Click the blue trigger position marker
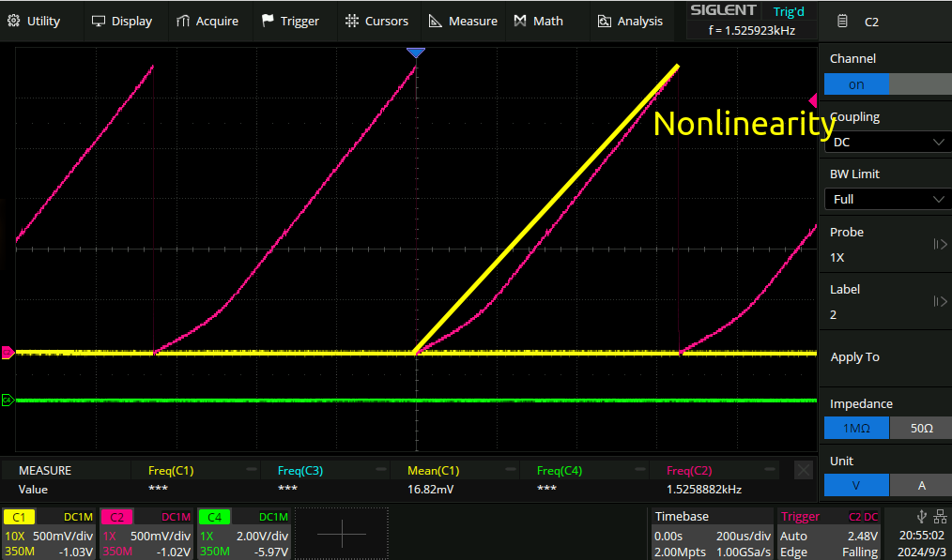 coord(416,53)
